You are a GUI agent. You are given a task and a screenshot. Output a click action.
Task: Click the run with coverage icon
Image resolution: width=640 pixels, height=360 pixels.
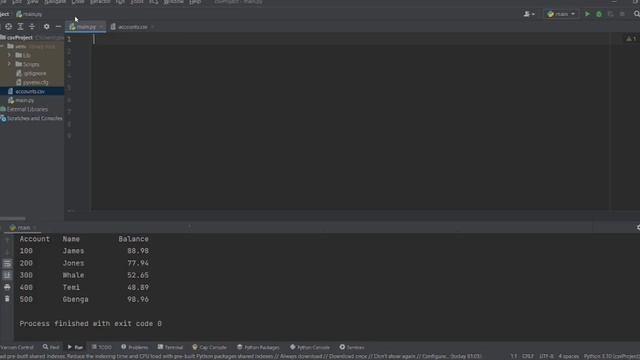(x=611, y=14)
